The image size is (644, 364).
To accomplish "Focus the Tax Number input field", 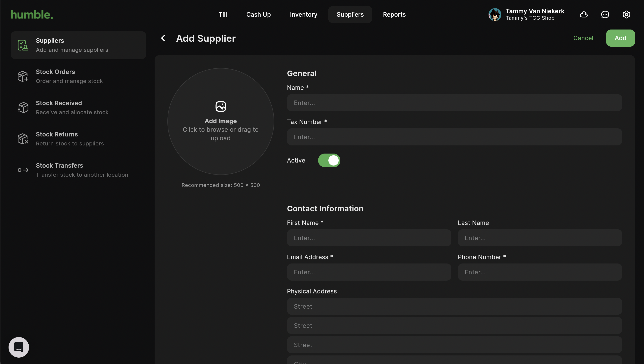I will [x=454, y=137].
